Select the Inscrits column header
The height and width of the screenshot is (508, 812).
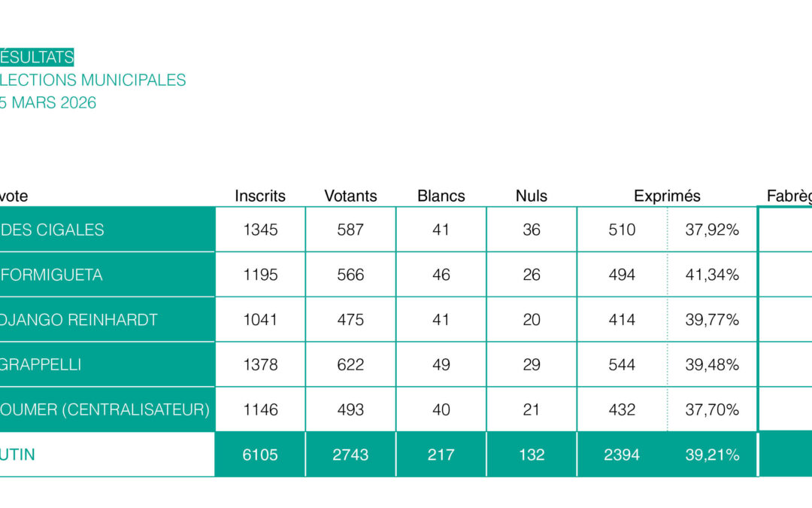click(260, 196)
